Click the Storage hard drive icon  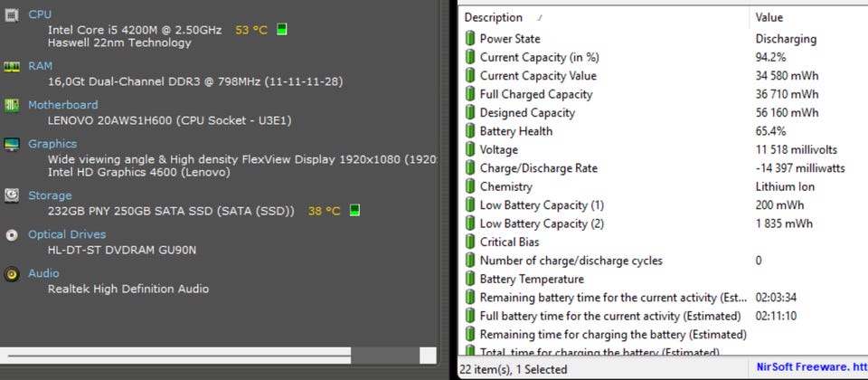[11, 195]
